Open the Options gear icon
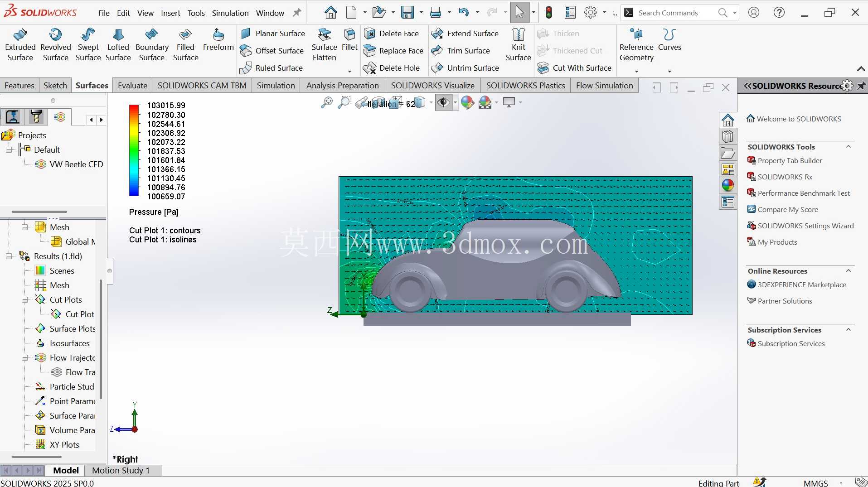 [591, 13]
